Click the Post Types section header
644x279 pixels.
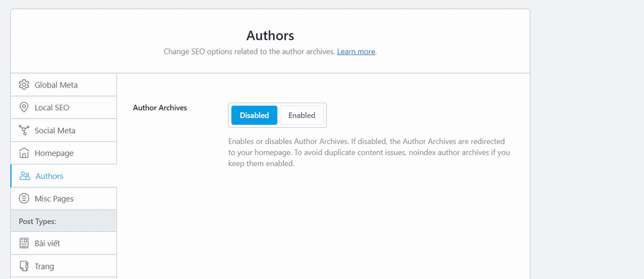pyautogui.click(x=38, y=221)
